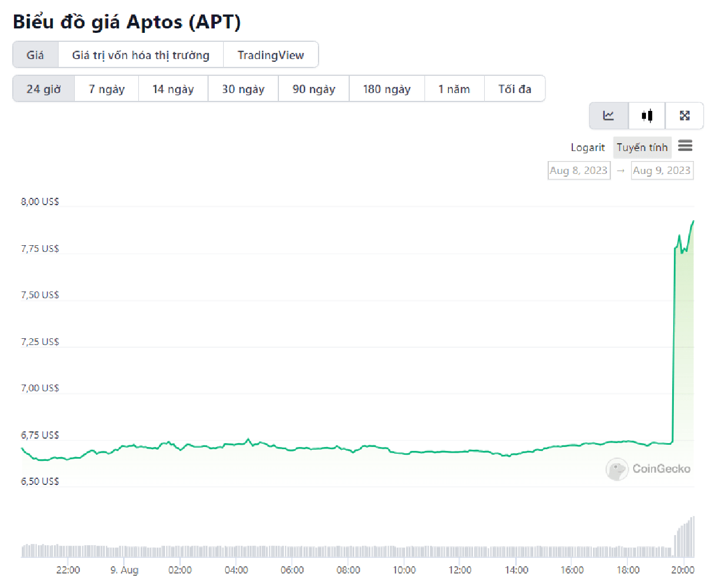
Task: Click the 7,75 US$ axis label
Action: [40, 249]
